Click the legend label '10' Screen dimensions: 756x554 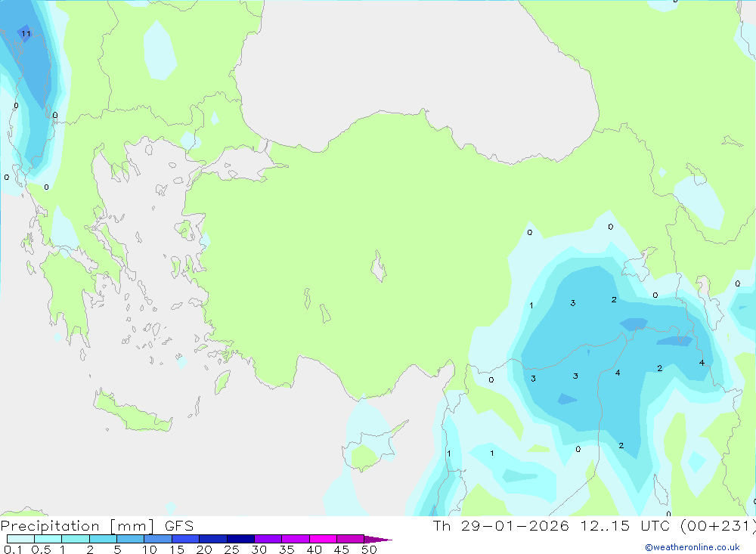click(x=149, y=549)
